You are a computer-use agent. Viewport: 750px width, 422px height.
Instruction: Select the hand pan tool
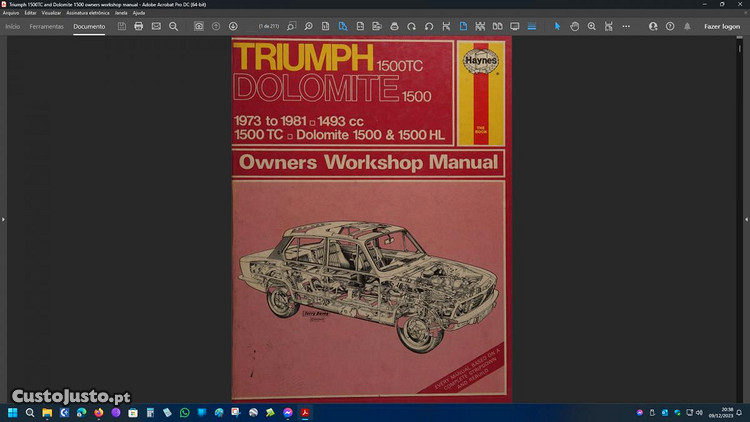(575, 26)
